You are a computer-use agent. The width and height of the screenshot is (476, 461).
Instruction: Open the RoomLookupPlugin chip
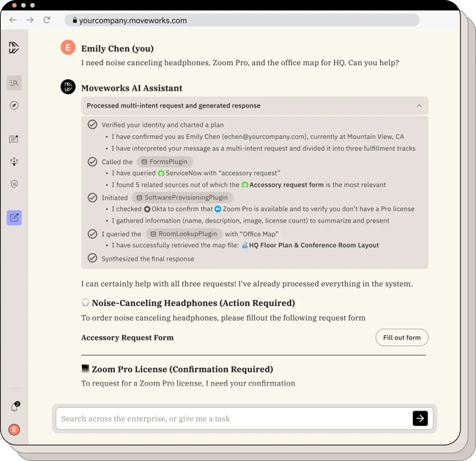tap(184, 234)
